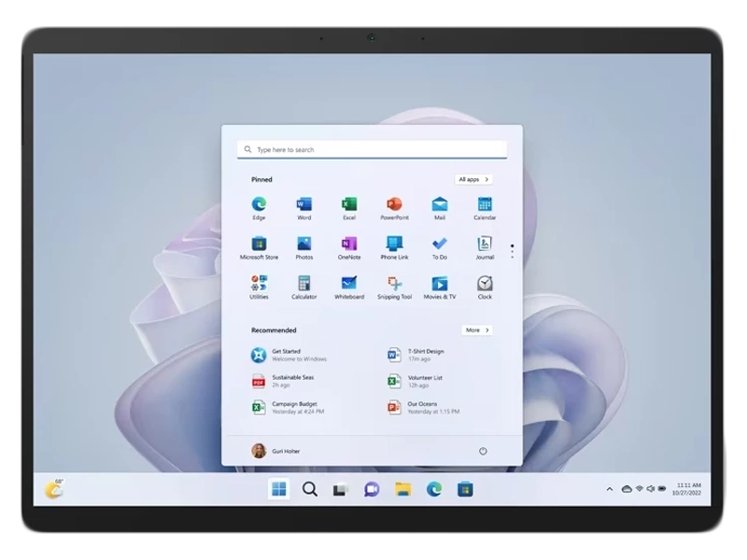Launch the Calculator app

click(304, 287)
